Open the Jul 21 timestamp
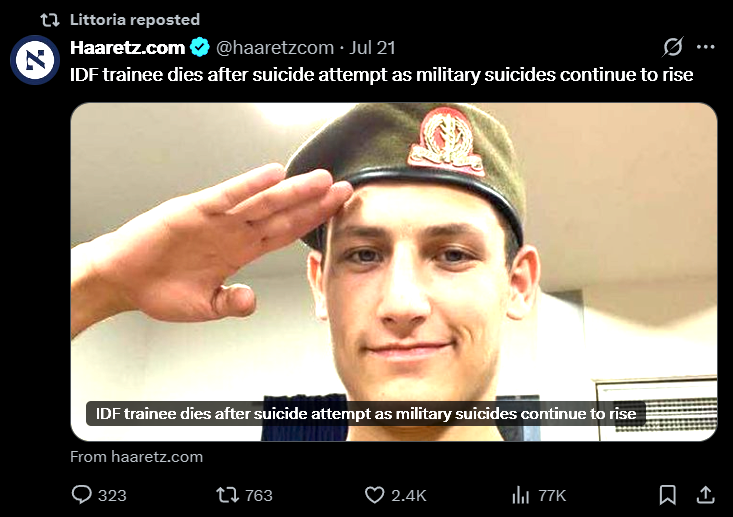 pyautogui.click(x=373, y=47)
